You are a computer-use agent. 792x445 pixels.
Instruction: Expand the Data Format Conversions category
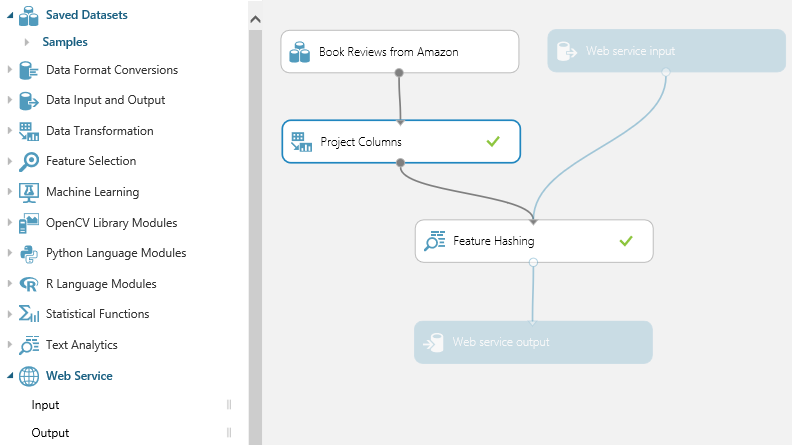10,70
